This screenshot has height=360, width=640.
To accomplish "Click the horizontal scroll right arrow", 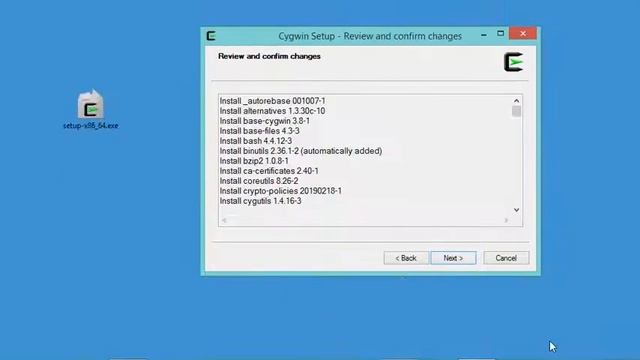I will click(x=506, y=220).
